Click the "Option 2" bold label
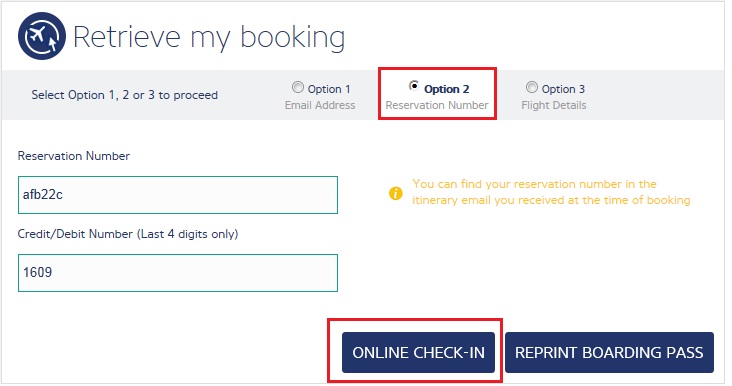 pyautogui.click(x=447, y=89)
